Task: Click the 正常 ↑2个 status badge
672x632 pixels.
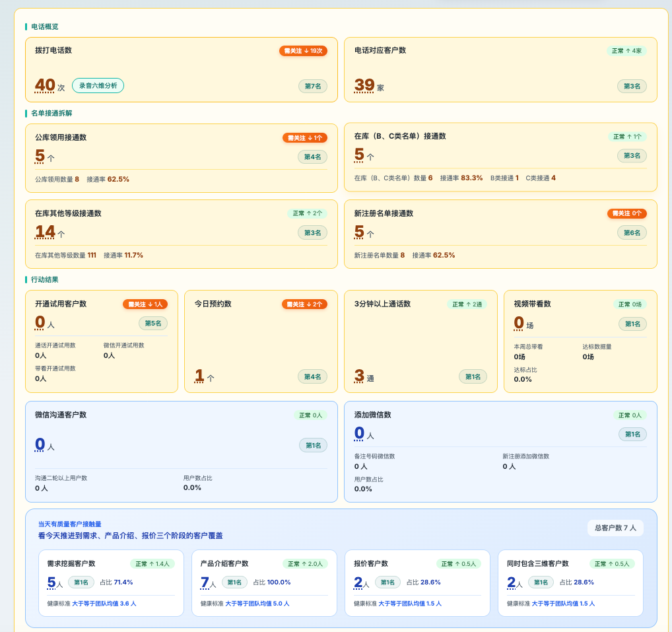Action: [308, 213]
